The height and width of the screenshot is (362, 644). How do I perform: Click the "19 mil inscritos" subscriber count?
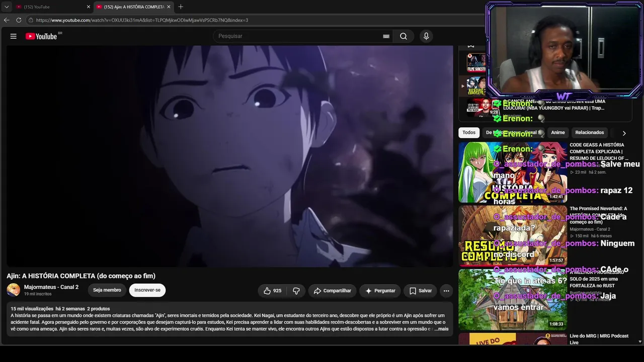tap(38, 294)
